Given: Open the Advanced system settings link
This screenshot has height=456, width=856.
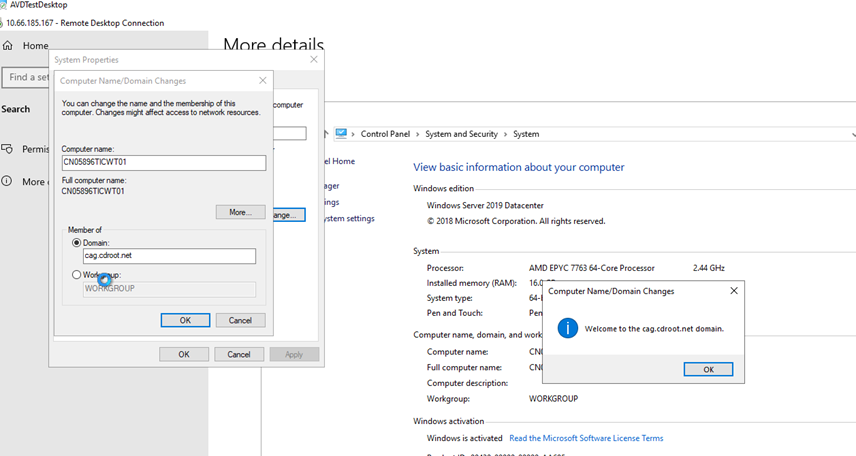Looking at the screenshot, I should click(349, 218).
